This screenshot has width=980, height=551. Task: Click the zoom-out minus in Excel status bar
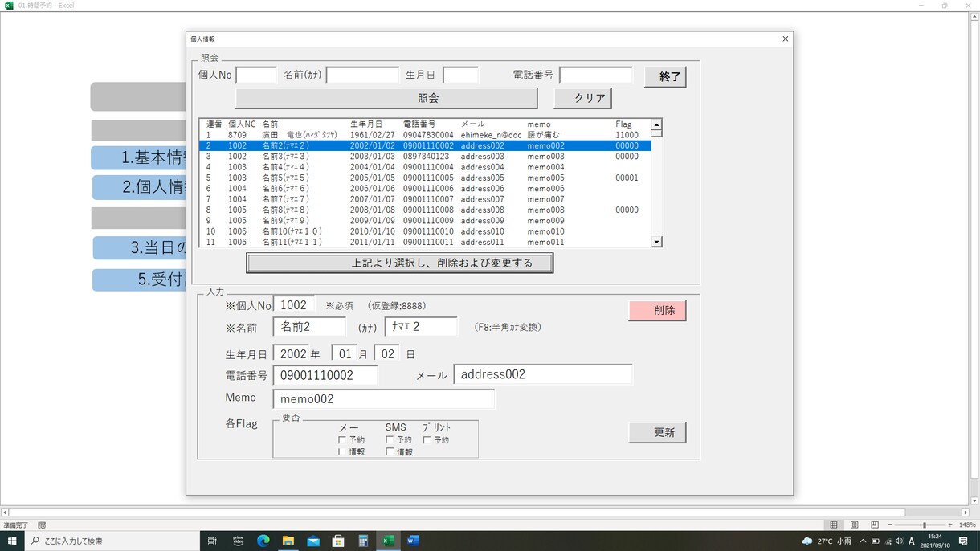click(890, 524)
